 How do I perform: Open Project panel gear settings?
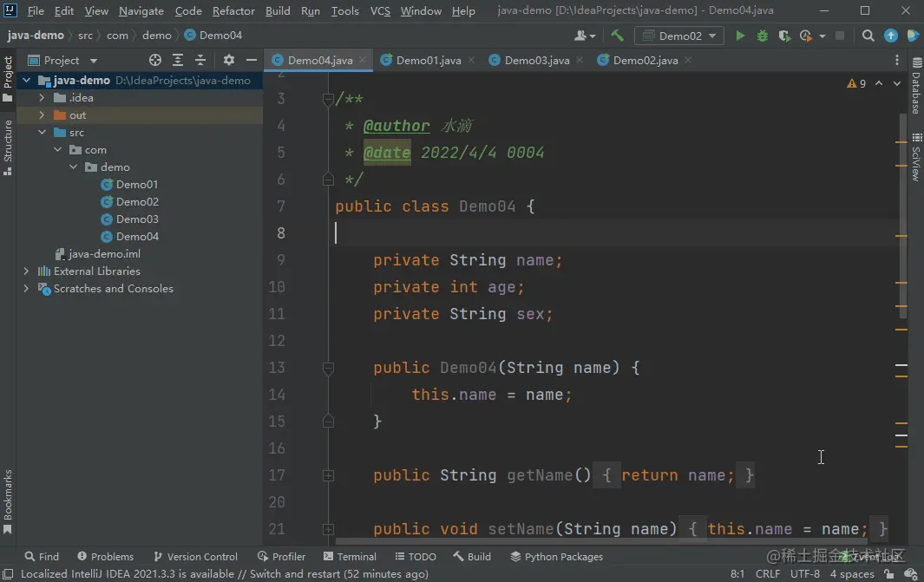coord(229,60)
